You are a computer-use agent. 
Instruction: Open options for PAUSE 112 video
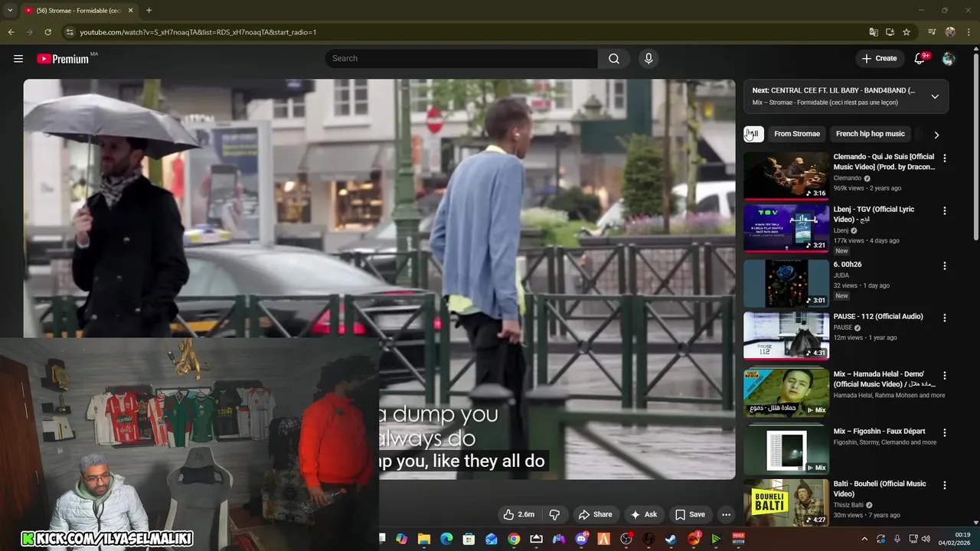point(944,318)
